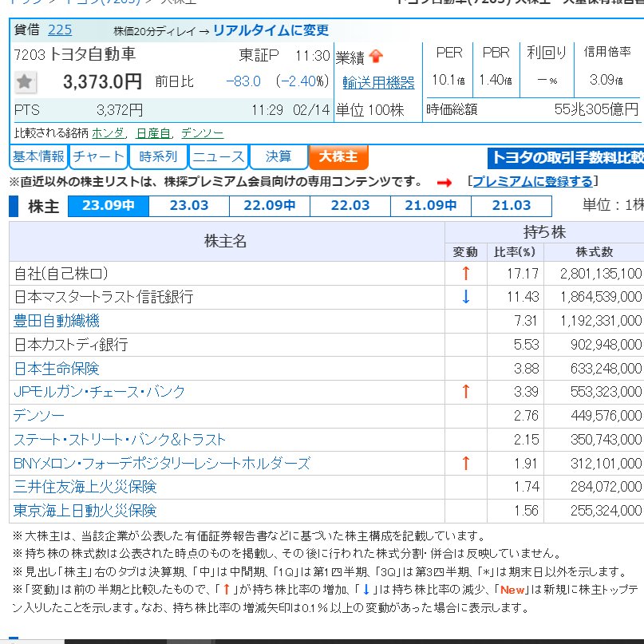Screen dimensions: 644x644
Task: Select the 22.09中 shareholder period tab
Action: [270, 206]
